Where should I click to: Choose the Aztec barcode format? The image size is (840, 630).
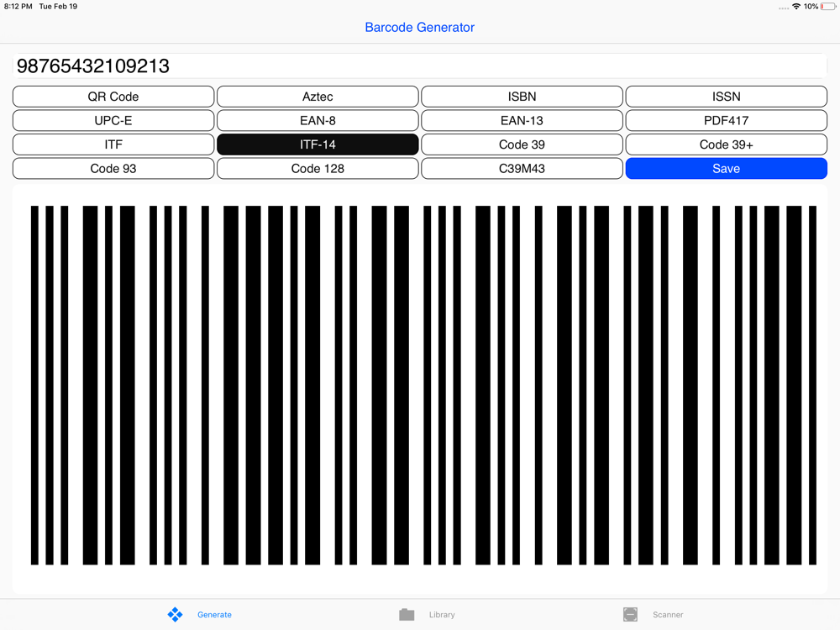(318, 97)
